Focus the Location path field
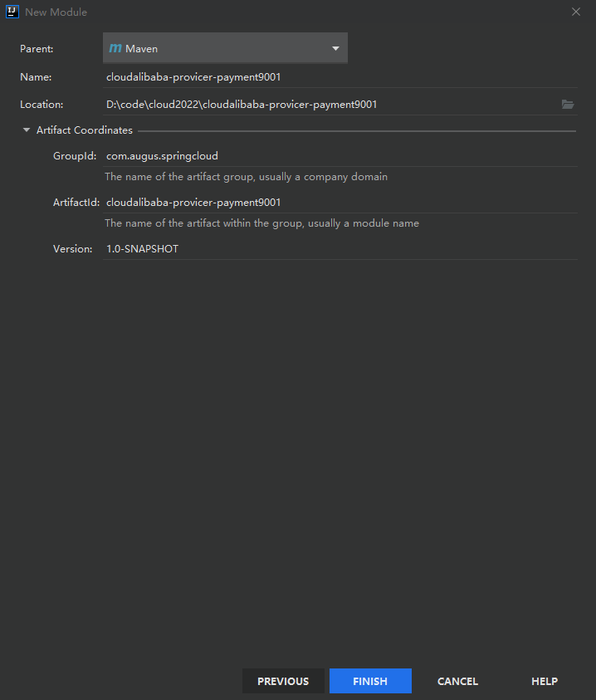The width and height of the screenshot is (596, 700). coord(324,105)
